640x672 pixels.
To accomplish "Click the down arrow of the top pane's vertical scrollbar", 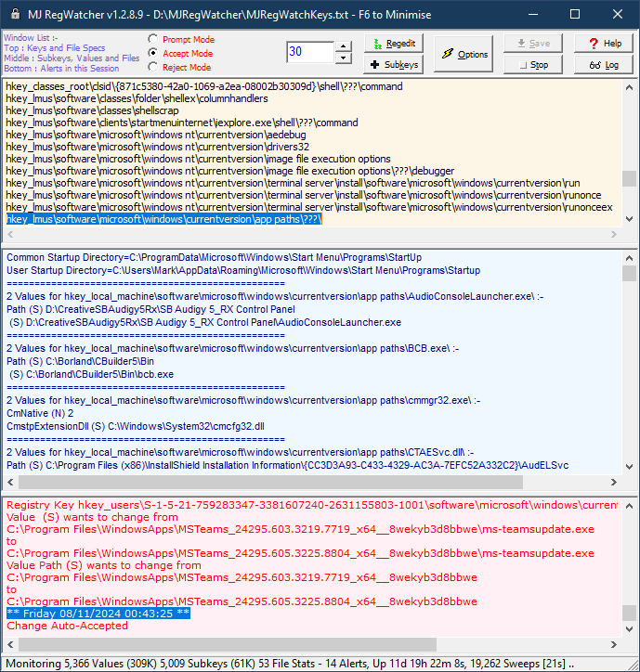I will pos(629,219).
